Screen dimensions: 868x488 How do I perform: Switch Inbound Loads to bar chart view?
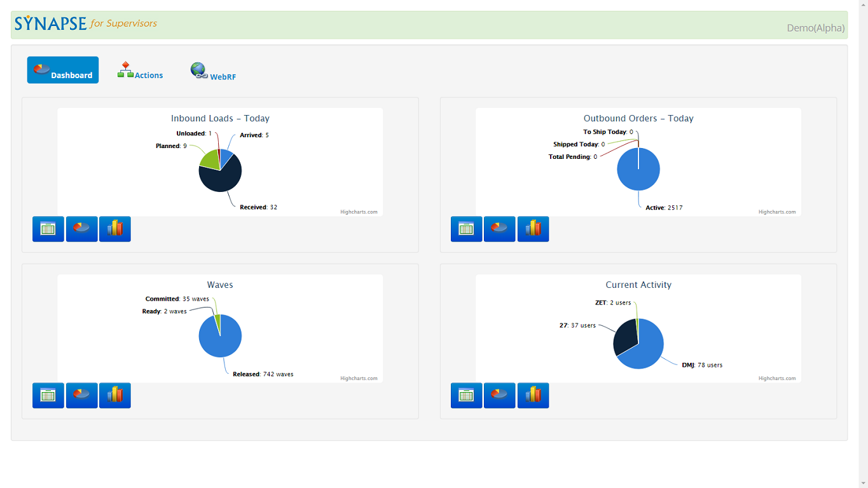[114, 229]
